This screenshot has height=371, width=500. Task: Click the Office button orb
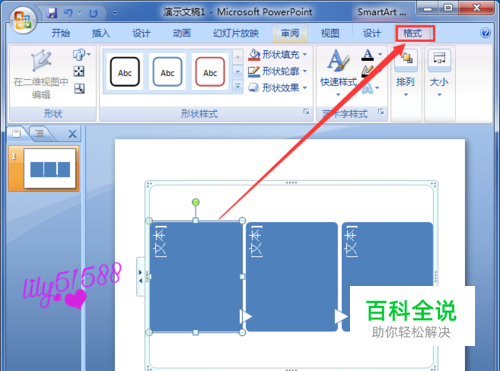[23, 20]
